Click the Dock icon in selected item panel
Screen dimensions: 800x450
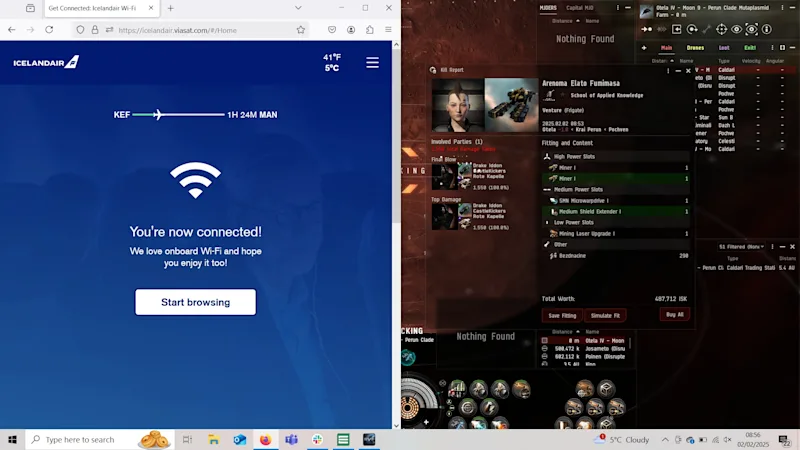[x=677, y=30]
